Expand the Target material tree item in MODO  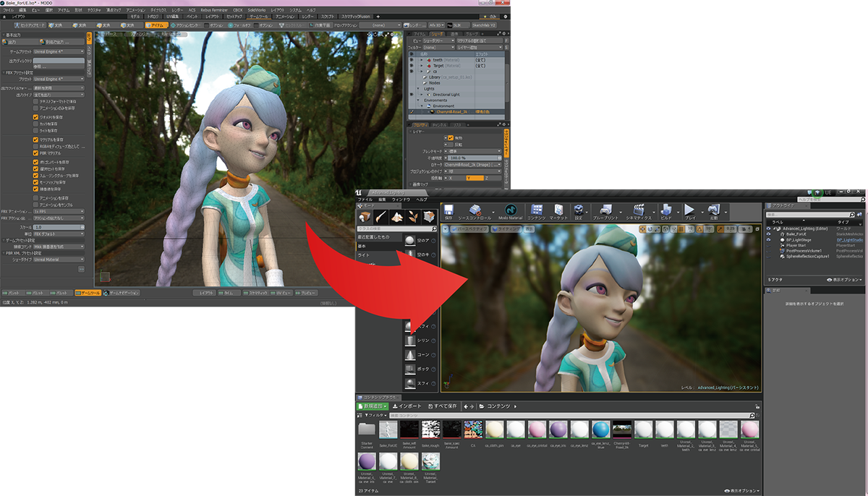pos(422,66)
